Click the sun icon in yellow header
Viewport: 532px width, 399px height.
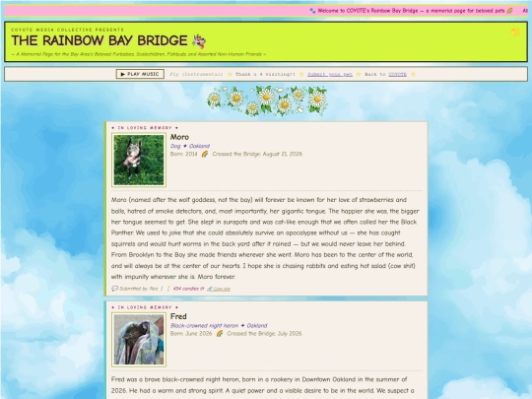pos(515,32)
